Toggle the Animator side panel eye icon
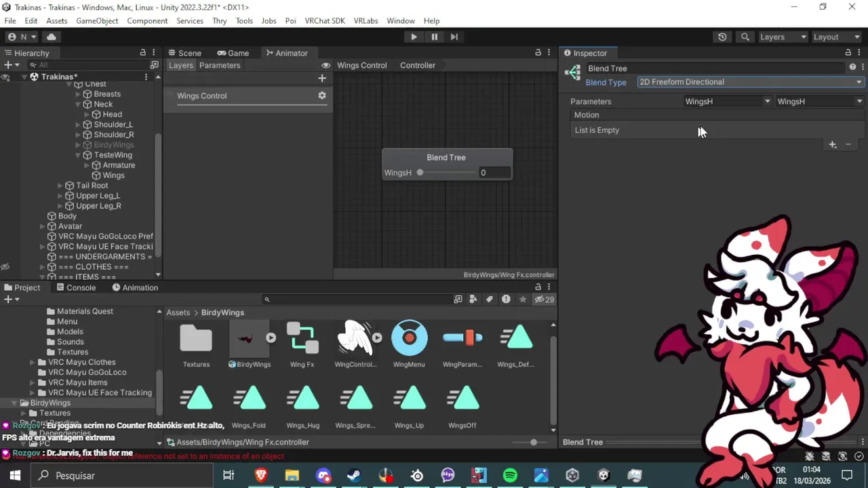The width and height of the screenshot is (868, 488). [x=325, y=65]
